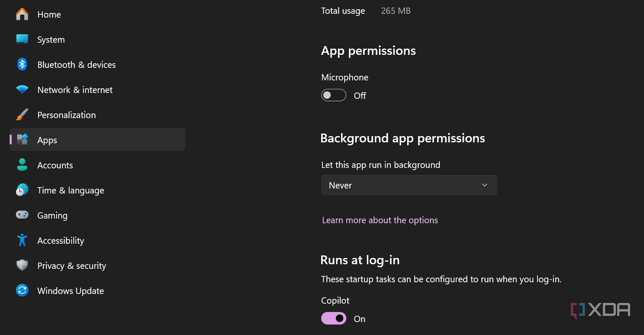Click the Apps icon in sidebar
This screenshot has width=644, height=335.
22,139
